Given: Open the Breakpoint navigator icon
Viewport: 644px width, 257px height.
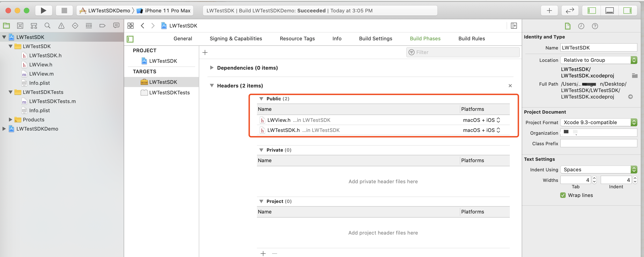Looking at the screenshot, I should pos(102,25).
